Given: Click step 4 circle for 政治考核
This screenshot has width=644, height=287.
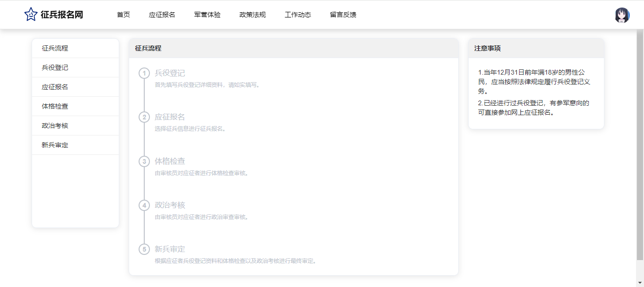Looking at the screenshot, I should (144, 205).
